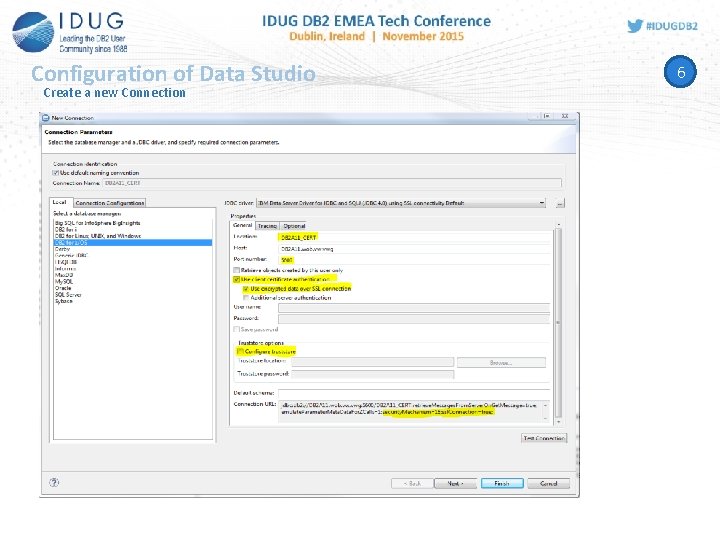This screenshot has height=540, width=720.
Task: Click the Finish button
Action: (x=502, y=484)
